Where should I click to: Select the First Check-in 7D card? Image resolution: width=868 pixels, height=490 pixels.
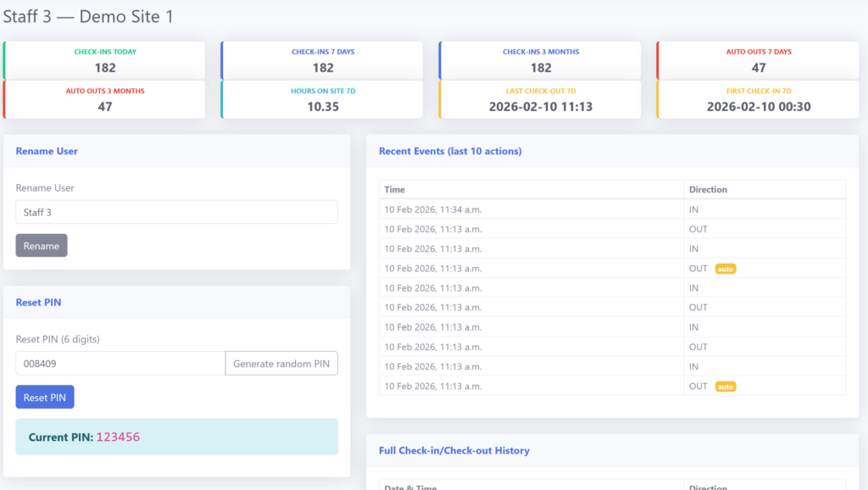(758, 99)
